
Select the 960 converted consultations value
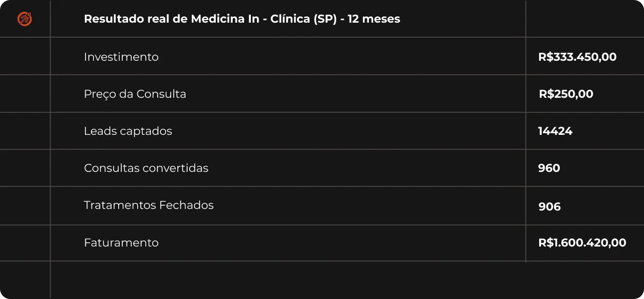[549, 168]
